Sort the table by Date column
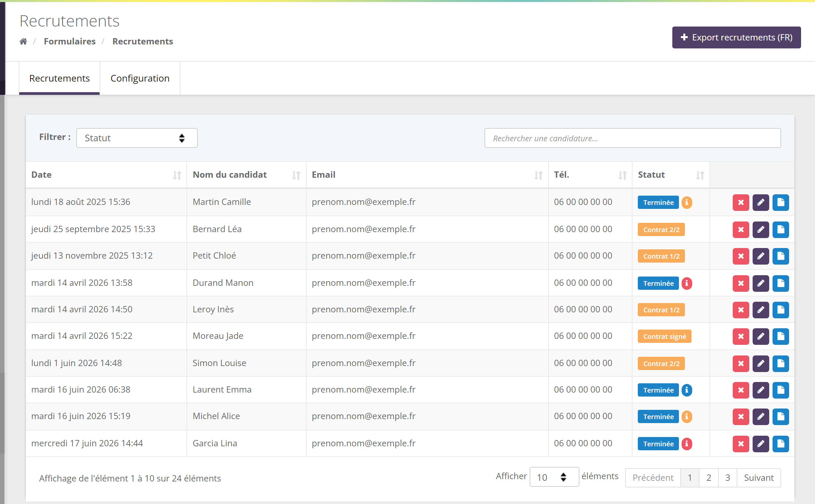This screenshot has height=504, width=815. pyautogui.click(x=106, y=175)
